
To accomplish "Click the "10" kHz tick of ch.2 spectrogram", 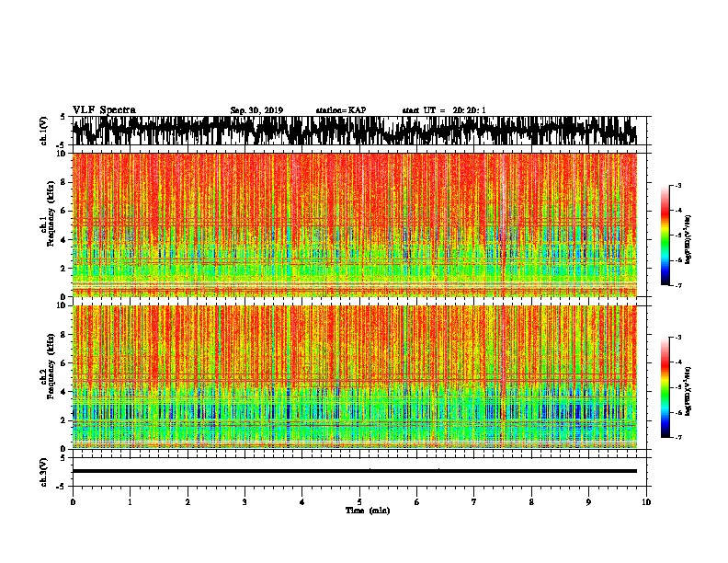I will [62, 305].
